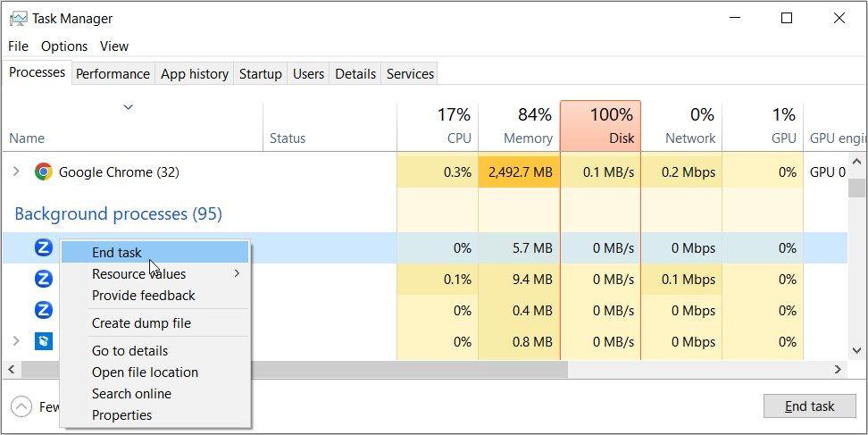This screenshot has width=868, height=435.
Task: Sort by the Disk column header
Action: (x=600, y=126)
